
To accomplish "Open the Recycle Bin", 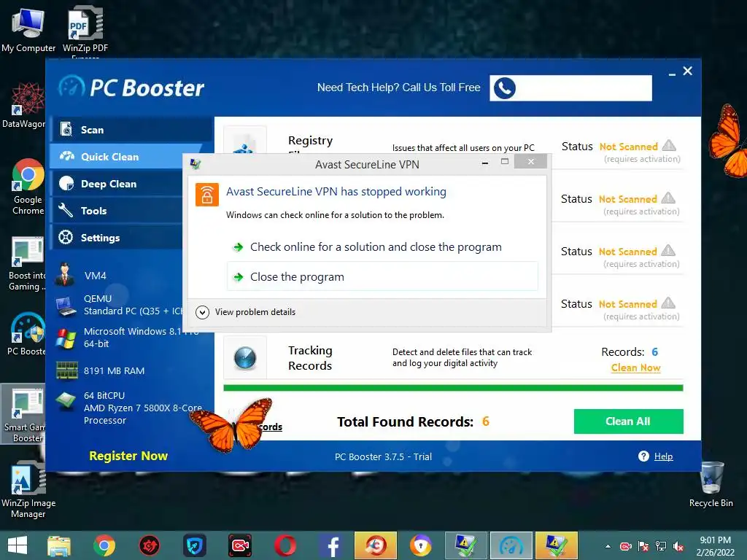I will [x=711, y=484].
